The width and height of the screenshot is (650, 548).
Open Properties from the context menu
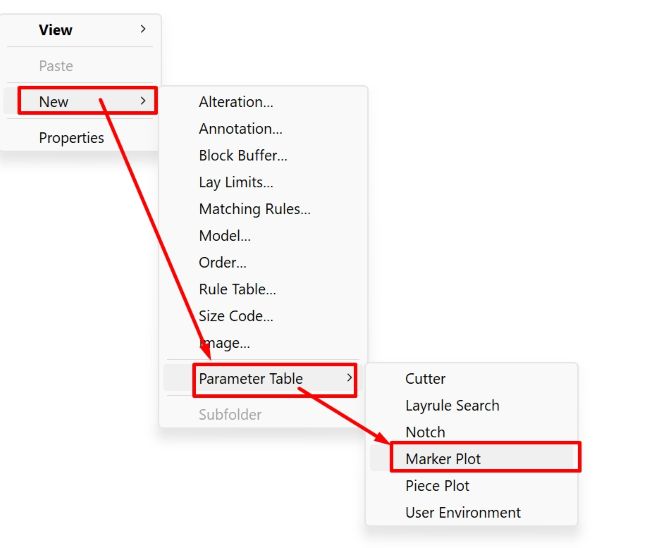[71, 138]
